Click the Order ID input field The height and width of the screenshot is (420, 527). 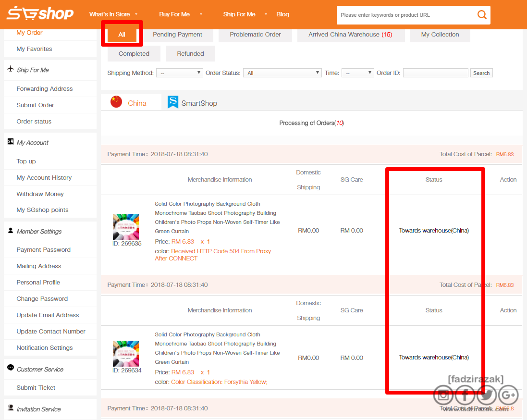tap(436, 73)
